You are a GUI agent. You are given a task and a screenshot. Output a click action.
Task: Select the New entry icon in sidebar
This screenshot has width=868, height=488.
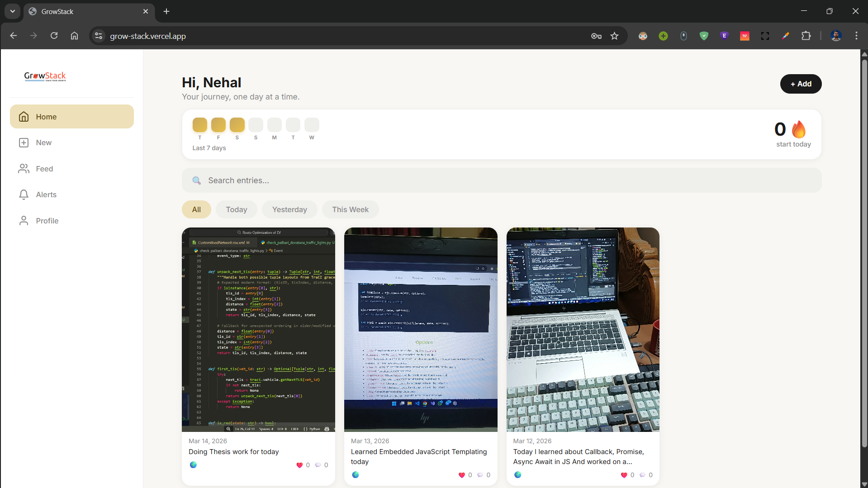(24, 142)
